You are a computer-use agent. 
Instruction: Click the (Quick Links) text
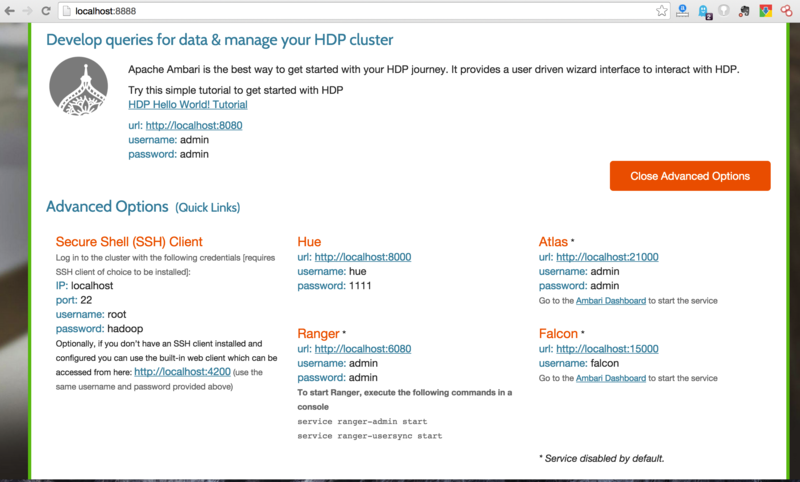click(x=208, y=208)
